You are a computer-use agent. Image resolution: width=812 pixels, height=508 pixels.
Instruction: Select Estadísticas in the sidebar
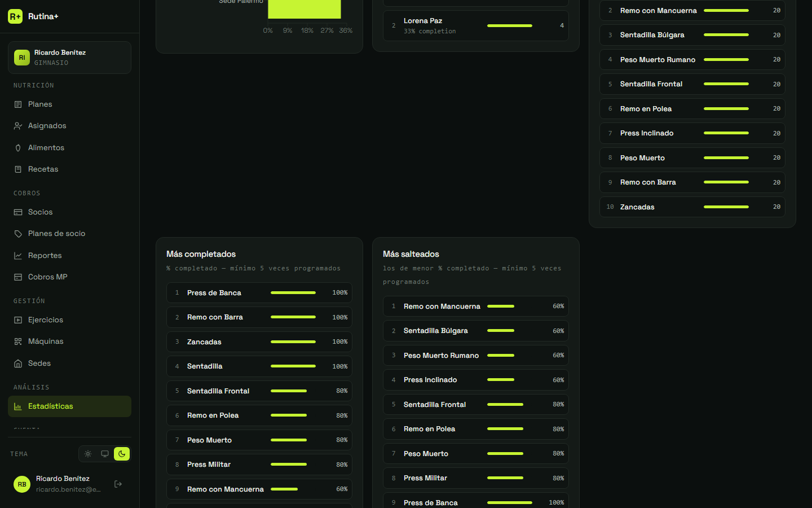click(69, 406)
